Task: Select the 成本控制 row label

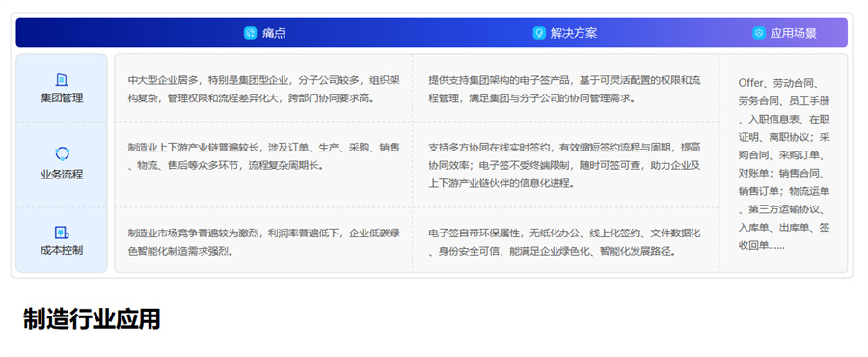Action: click(62, 250)
